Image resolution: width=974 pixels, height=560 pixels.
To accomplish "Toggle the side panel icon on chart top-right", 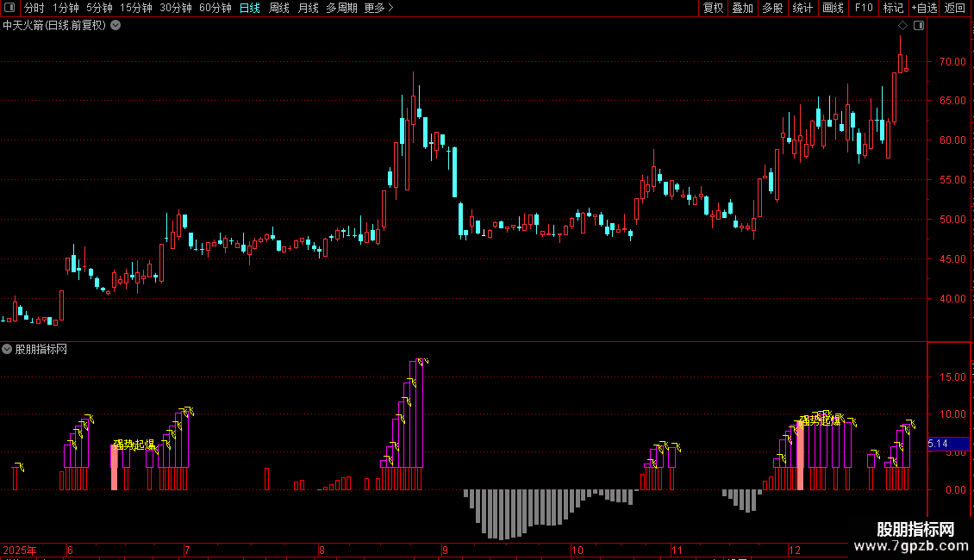I will (x=919, y=26).
